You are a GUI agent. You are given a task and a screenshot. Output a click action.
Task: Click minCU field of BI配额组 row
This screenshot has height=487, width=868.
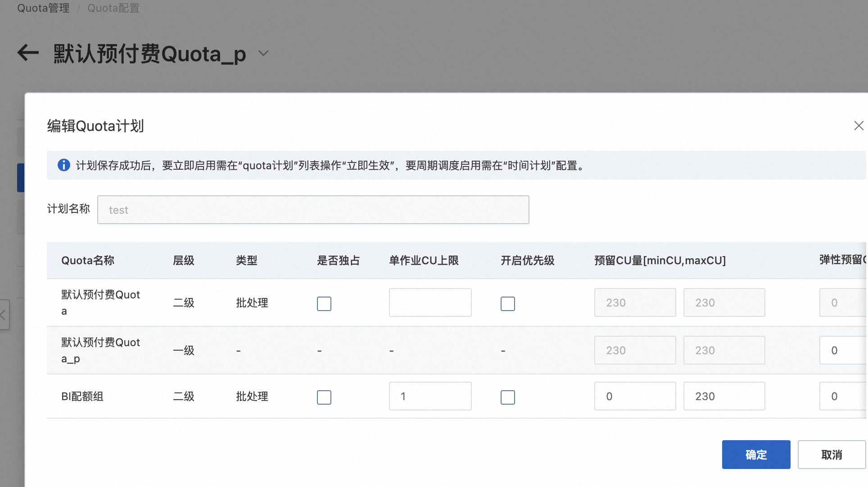click(635, 396)
